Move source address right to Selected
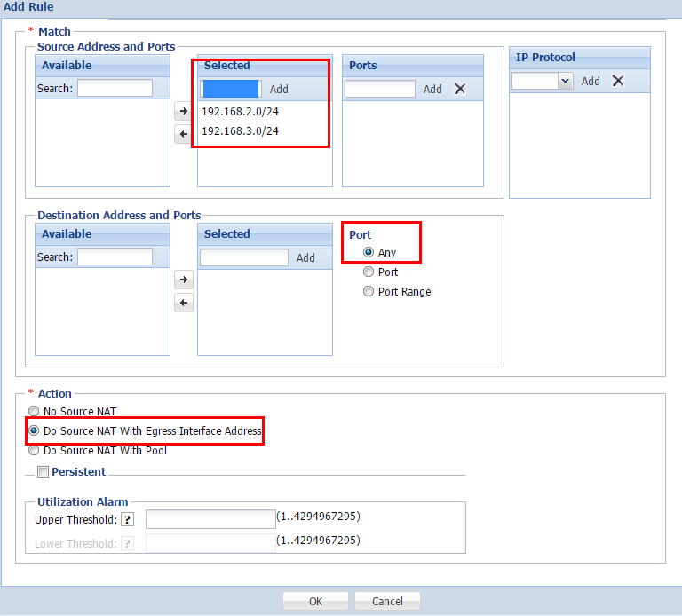682x616 pixels. [184, 111]
